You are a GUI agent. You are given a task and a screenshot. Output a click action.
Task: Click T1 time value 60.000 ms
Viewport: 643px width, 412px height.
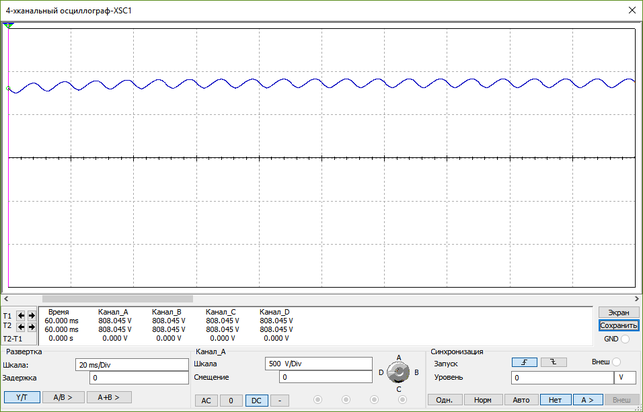[62, 321]
